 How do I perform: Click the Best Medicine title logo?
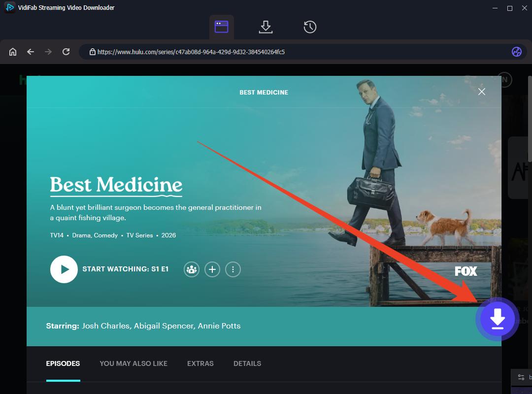[x=116, y=186]
